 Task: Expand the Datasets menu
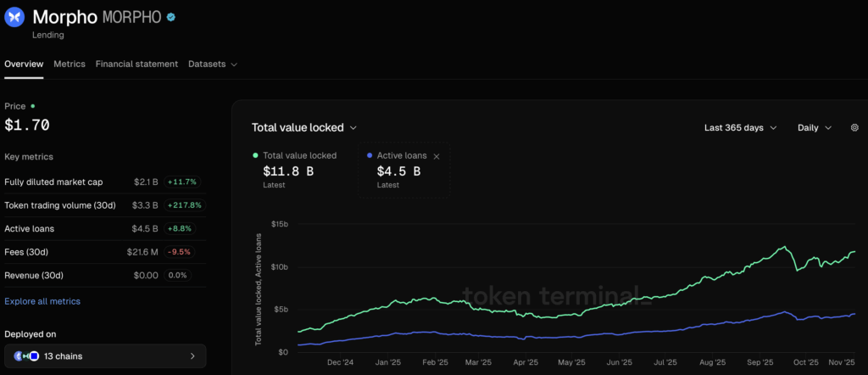point(212,64)
